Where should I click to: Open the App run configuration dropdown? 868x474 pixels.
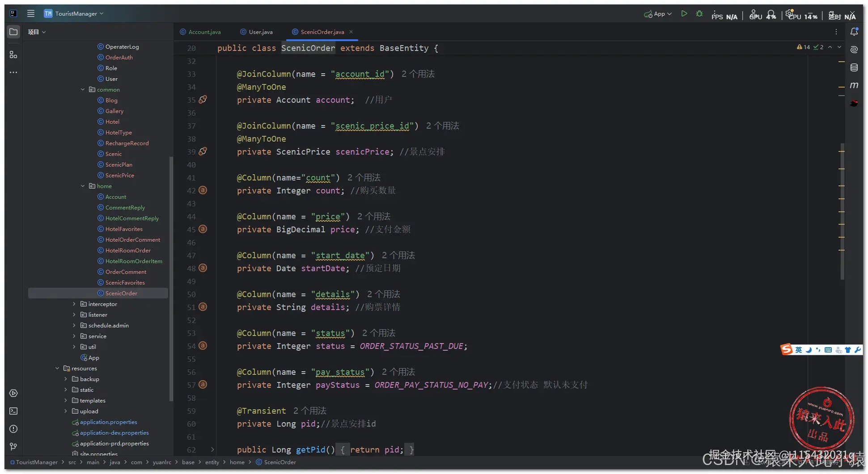coord(658,14)
